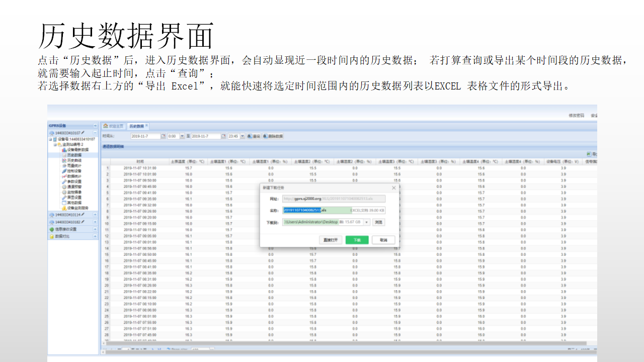Screen dimensions: 644x362
Task: Click the 查询 search button in toolbar
Action: click(254, 136)
